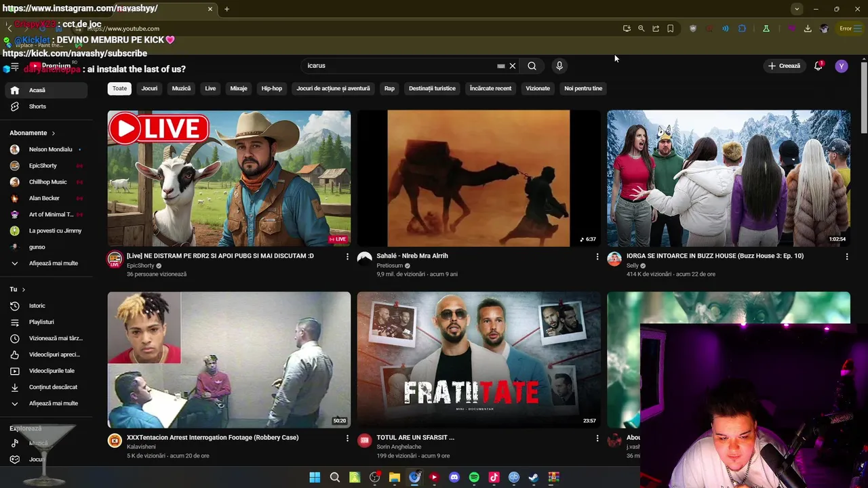Open the browser tab list dropdown arrow
Viewport: 868px width, 488px height.
(797, 9)
